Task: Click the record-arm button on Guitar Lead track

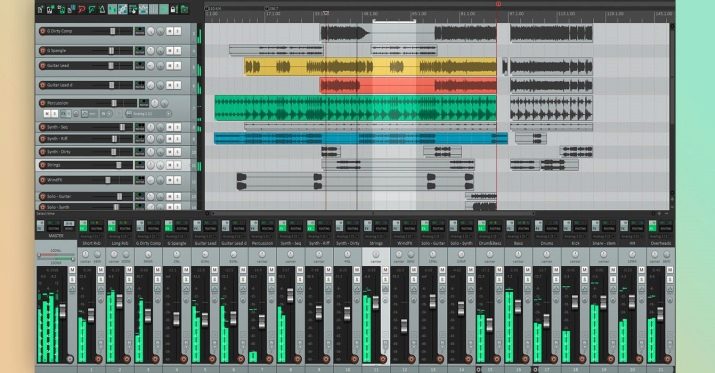Action: click(x=42, y=66)
